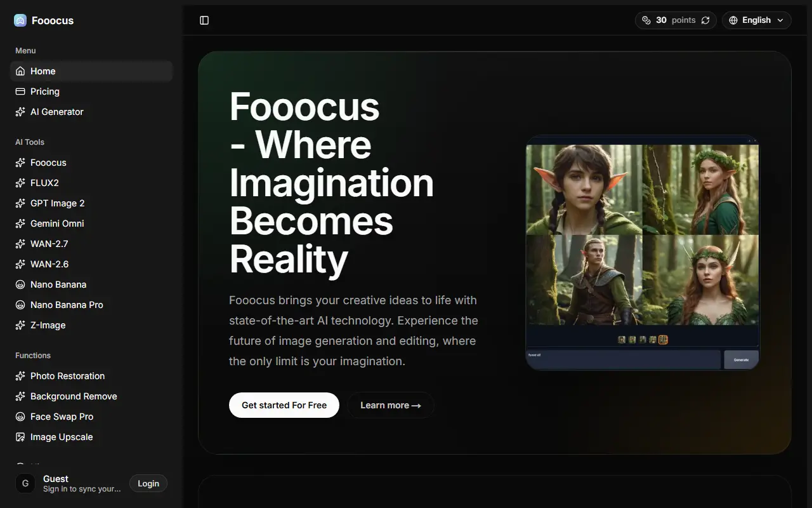Click the GPT Image 2 sparkle icon
The image size is (812, 508).
click(x=20, y=203)
